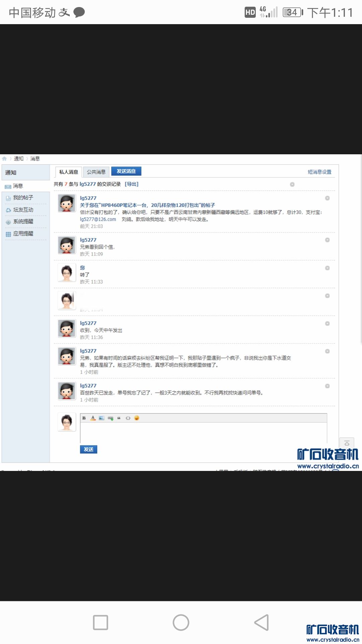
Task: Click the home icon in breadcrumb
Action: tap(4, 159)
